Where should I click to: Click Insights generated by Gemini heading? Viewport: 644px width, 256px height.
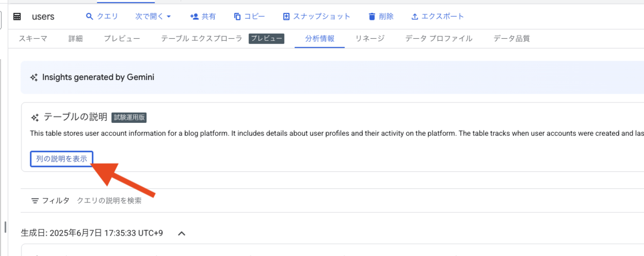tap(98, 77)
